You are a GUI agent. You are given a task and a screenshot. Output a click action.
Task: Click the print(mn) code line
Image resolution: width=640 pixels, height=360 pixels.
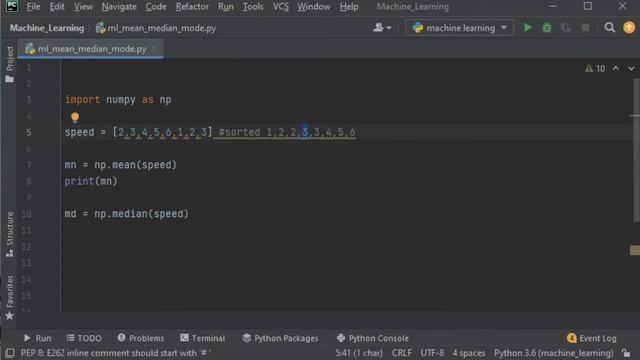click(x=91, y=181)
